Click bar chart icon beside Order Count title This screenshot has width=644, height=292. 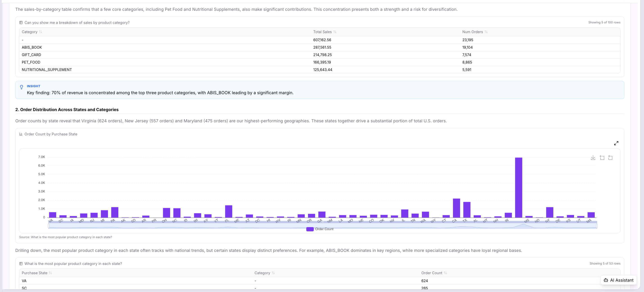pos(21,134)
